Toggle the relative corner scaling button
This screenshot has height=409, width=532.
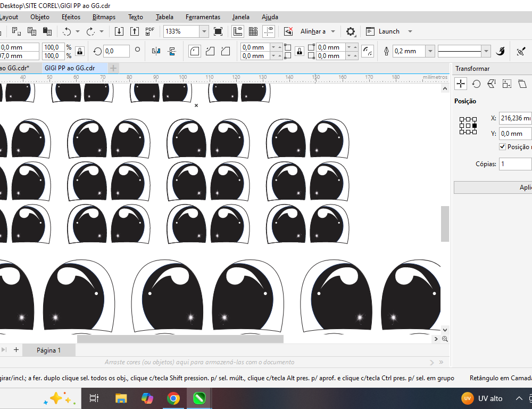click(368, 51)
